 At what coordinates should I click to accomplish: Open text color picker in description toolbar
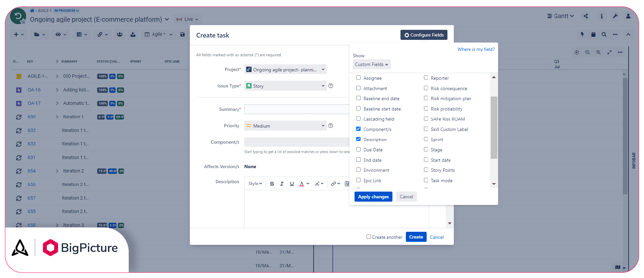pyautogui.click(x=304, y=184)
